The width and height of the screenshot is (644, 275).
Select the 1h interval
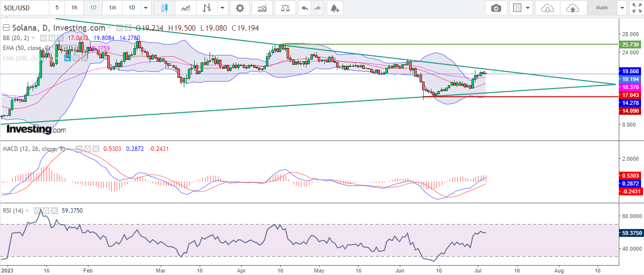coord(74,7)
